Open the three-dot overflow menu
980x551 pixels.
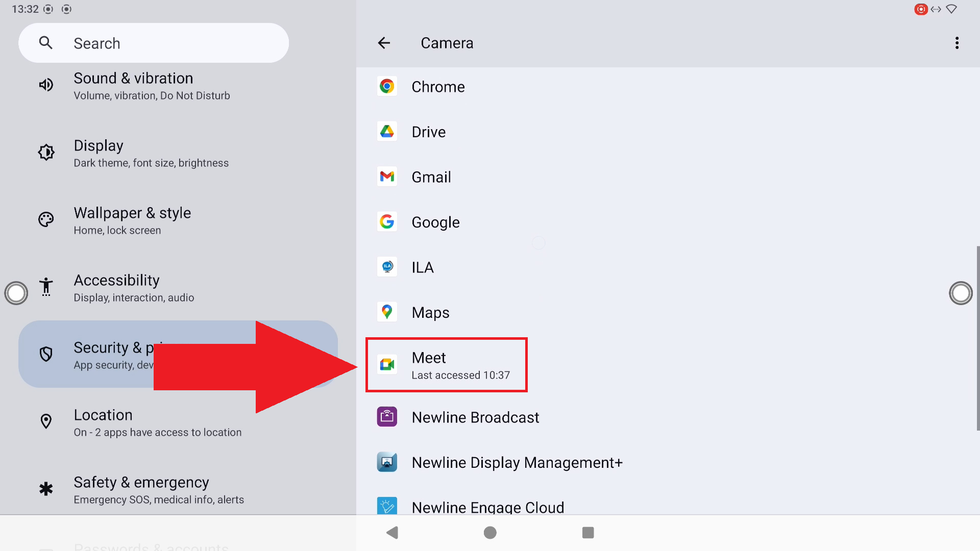pyautogui.click(x=957, y=43)
